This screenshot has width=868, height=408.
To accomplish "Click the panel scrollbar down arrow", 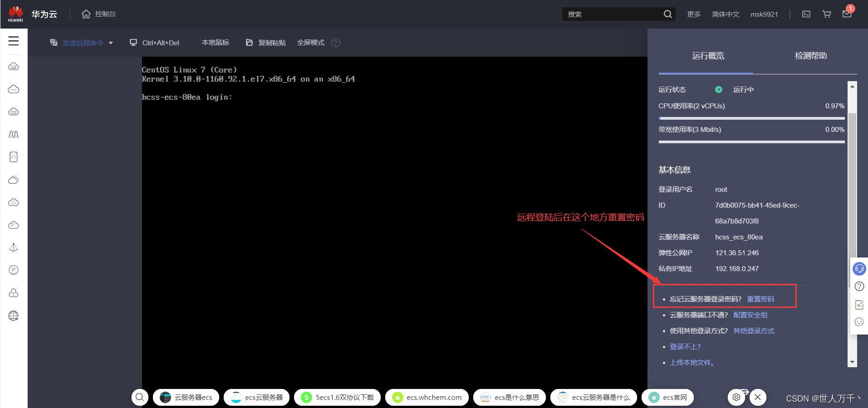I will point(852,362).
